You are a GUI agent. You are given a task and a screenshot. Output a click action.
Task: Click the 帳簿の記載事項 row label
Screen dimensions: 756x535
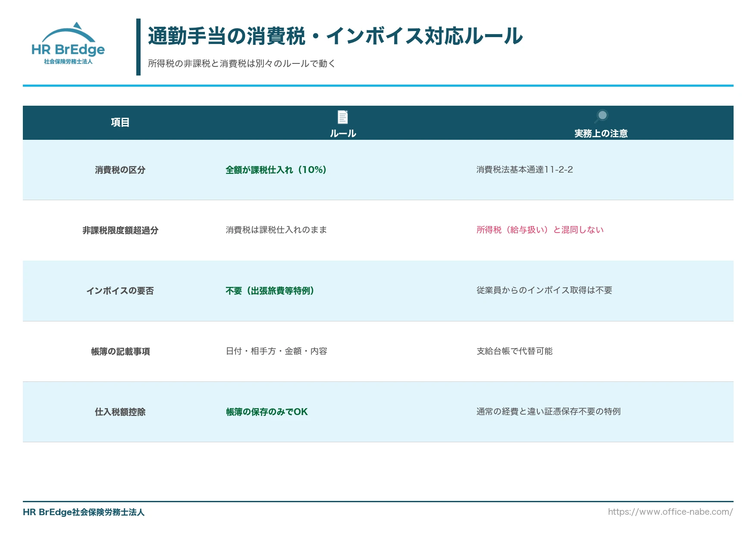coord(120,352)
